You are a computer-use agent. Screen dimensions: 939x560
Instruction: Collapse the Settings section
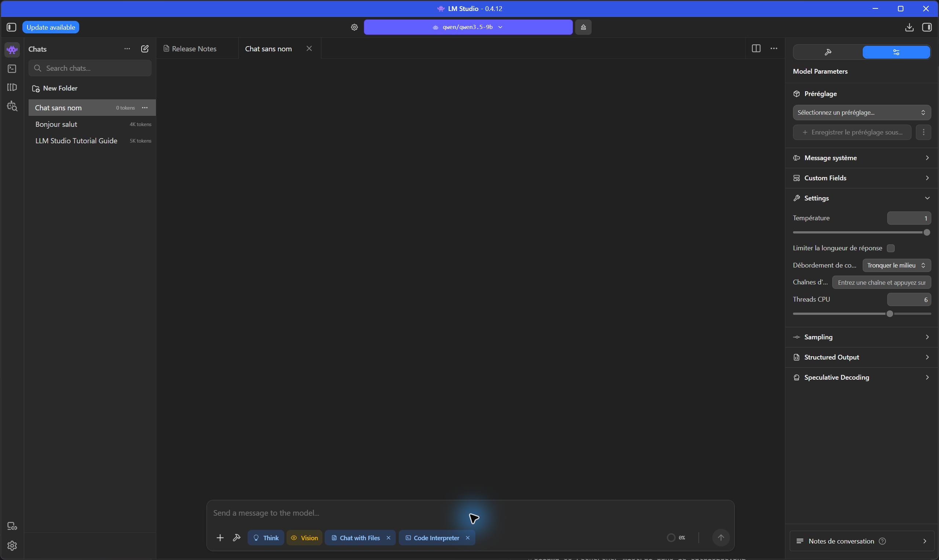[862, 198]
